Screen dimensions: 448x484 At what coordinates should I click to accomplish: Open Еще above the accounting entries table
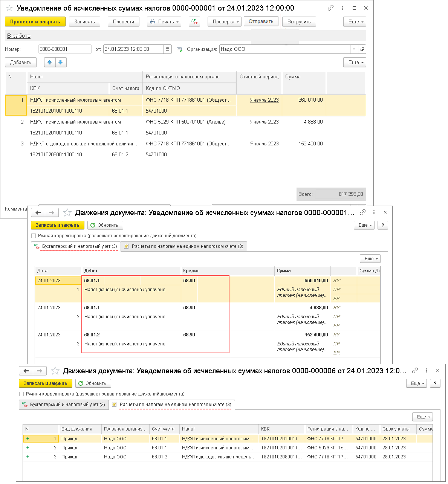tap(370, 258)
